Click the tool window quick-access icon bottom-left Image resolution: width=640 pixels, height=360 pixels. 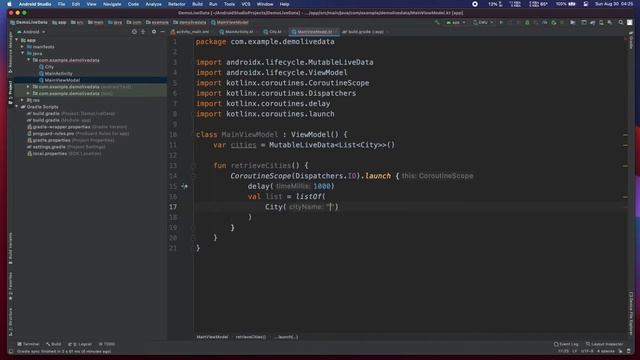11,351
